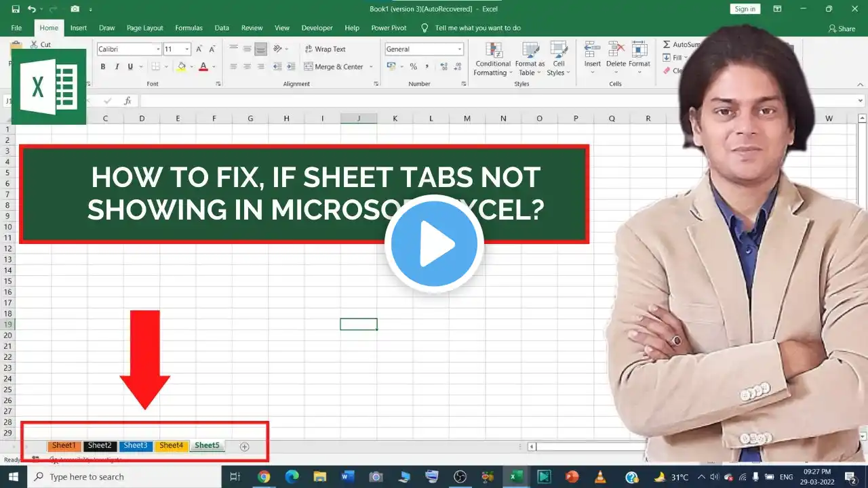Apply Top Align to the cell
This screenshot has width=868, height=488.
pos(234,49)
